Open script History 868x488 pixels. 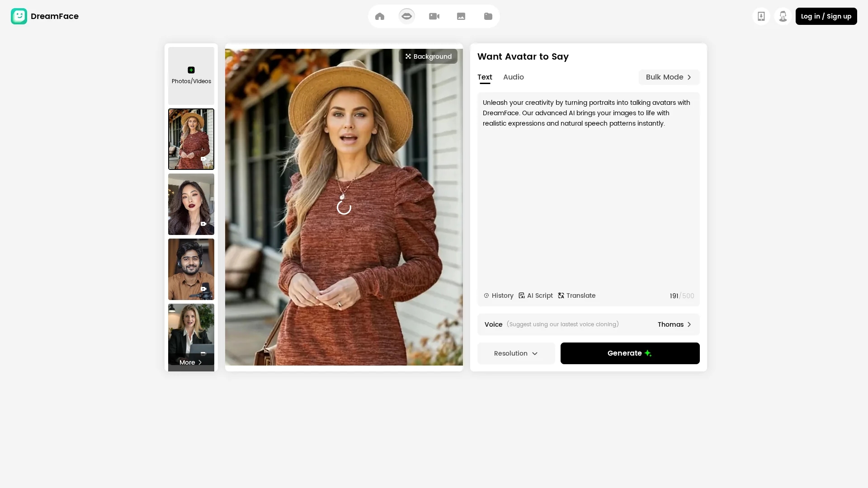coord(499,296)
